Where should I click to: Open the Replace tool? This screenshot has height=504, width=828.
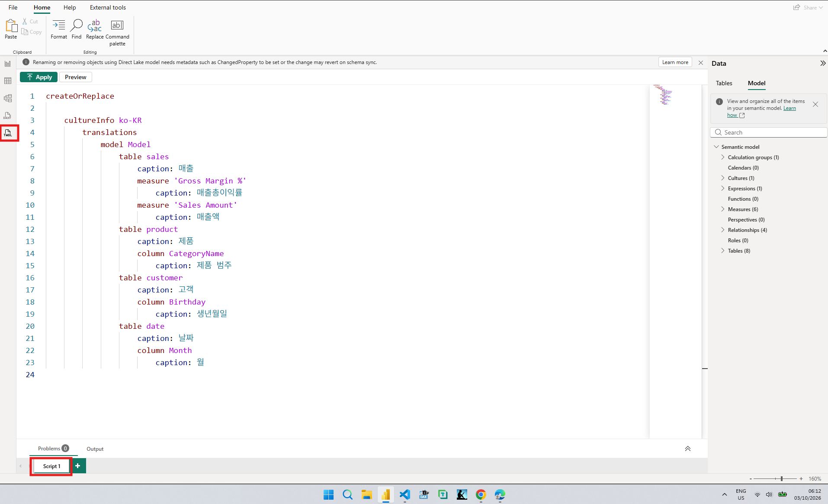coord(95,29)
